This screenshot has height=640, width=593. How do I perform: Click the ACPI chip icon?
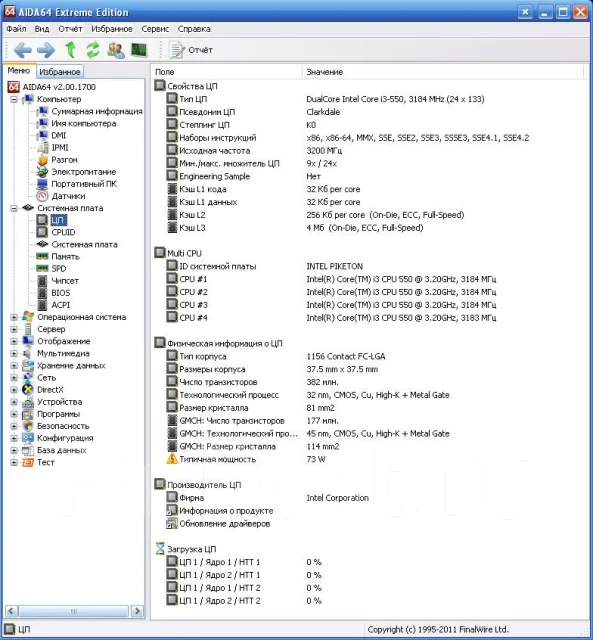coord(42,305)
